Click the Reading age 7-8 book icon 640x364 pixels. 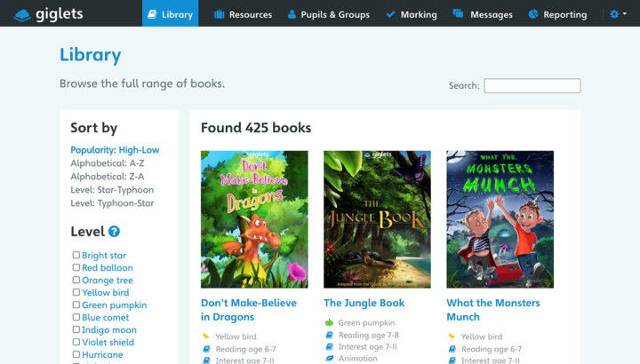coord(329,335)
